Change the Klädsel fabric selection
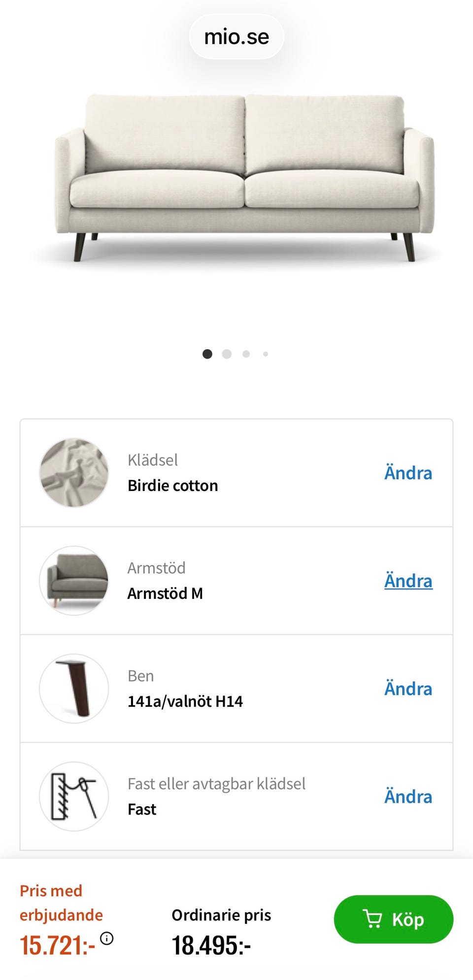 pos(408,473)
